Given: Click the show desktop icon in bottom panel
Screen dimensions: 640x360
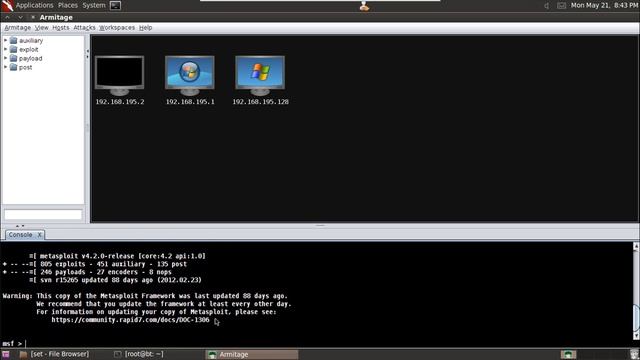Looking at the screenshot, I should tap(6, 354).
